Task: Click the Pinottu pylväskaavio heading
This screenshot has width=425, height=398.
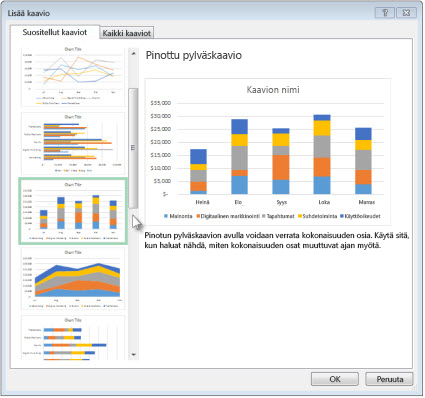Action: (194, 55)
